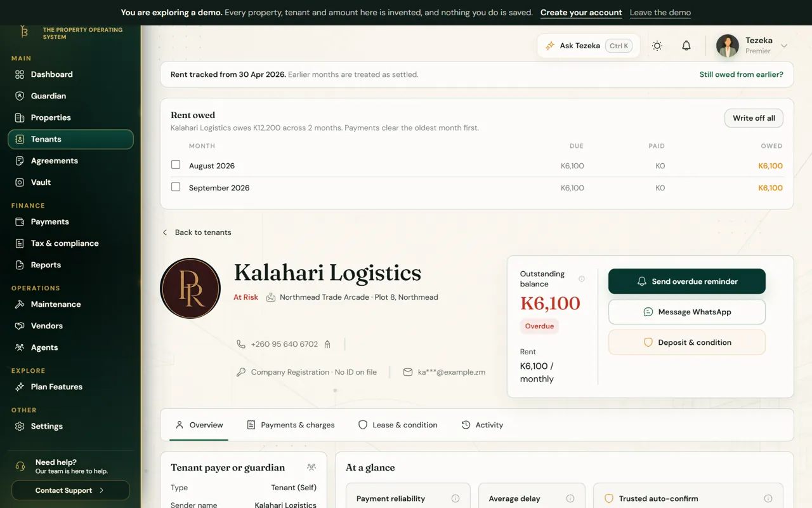The width and height of the screenshot is (812, 508).
Task: Tick the August 2026 rent checkbox
Action: [x=176, y=165]
